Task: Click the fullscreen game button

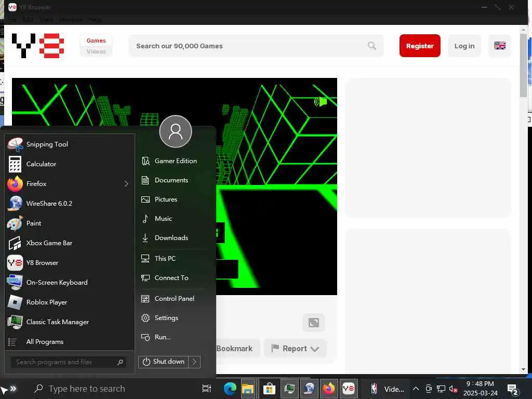Action: pyautogui.click(x=313, y=322)
